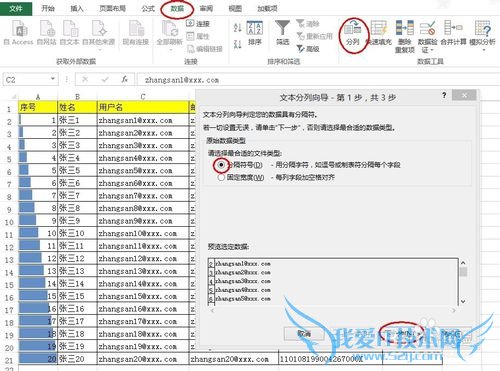
Task: Click preview pane scroll up arrow
Action: click(x=463, y=263)
